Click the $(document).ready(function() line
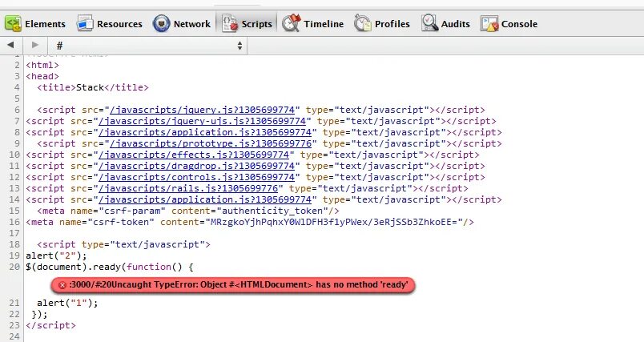The image size is (644, 342). point(109,267)
